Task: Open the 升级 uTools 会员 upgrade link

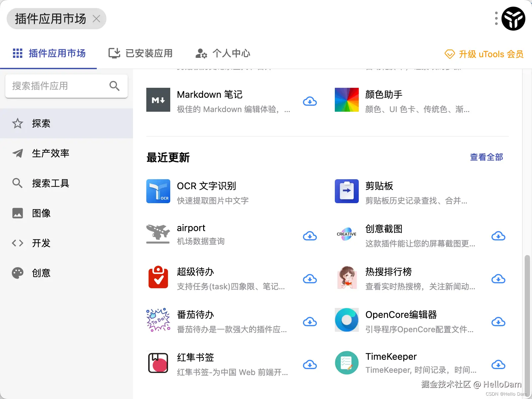Action: [x=484, y=54]
